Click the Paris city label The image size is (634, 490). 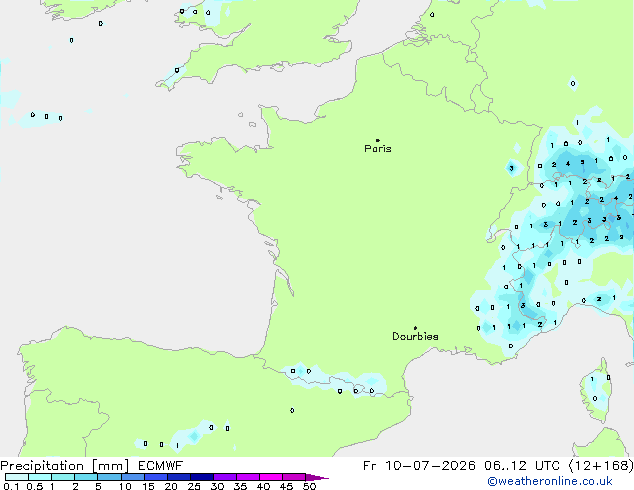pos(378,149)
